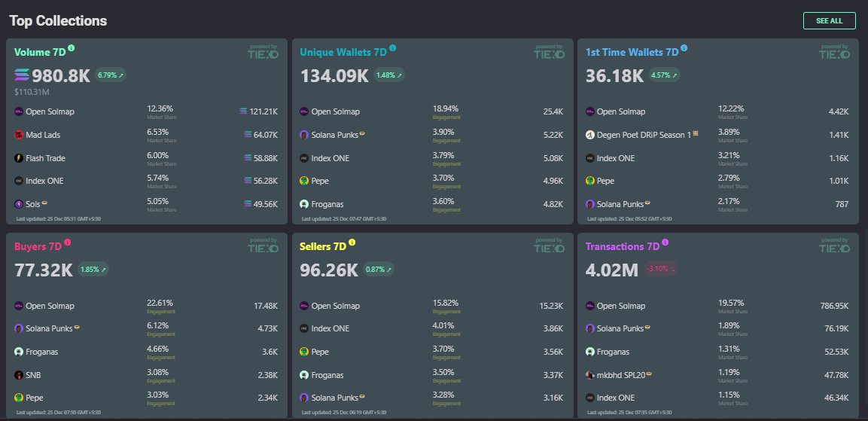Click the Tiexo logo in Unique Wallets card
868x421 pixels.
(x=549, y=53)
